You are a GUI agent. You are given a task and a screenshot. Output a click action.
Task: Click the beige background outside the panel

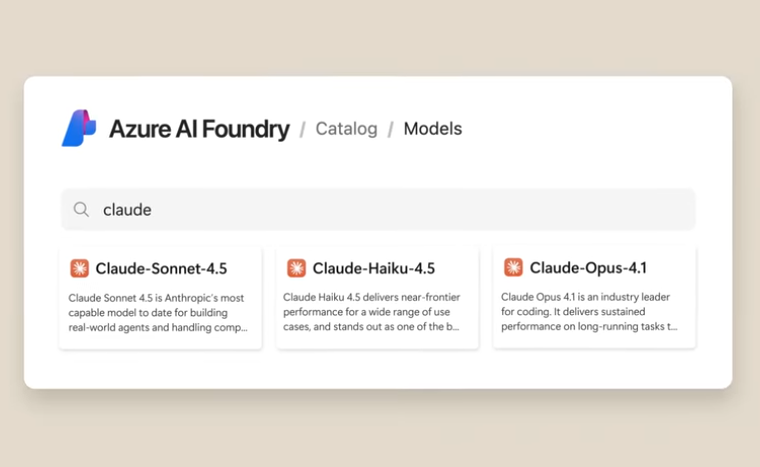[380, 430]
